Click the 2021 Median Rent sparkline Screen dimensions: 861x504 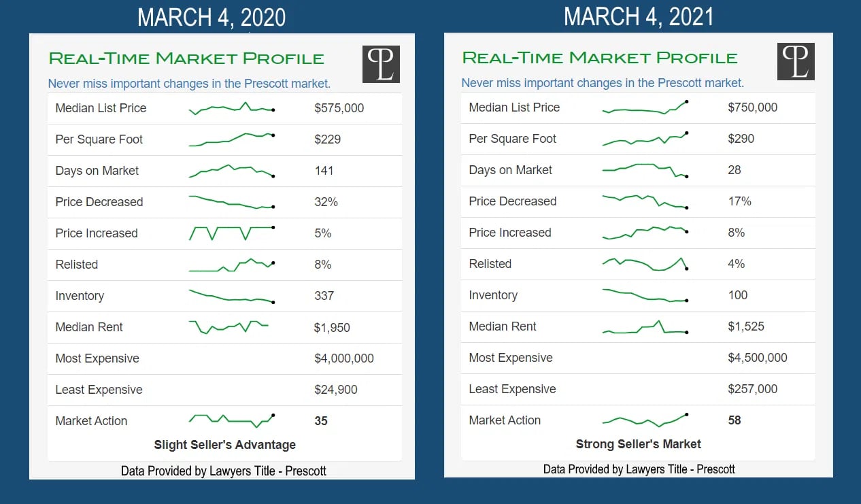(645, 328)
